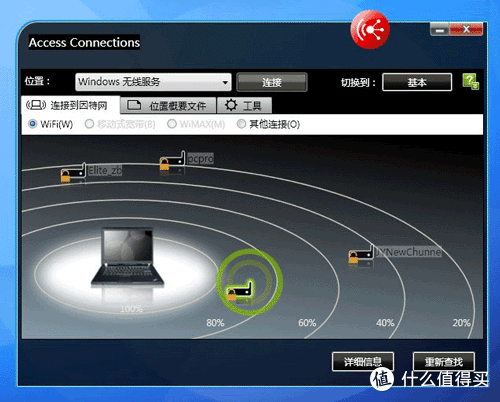The width and height of the screenshot is (500, 402).
Task: Open the green help question mark icon
Action: pyautogui.click(x=470, y=82)
